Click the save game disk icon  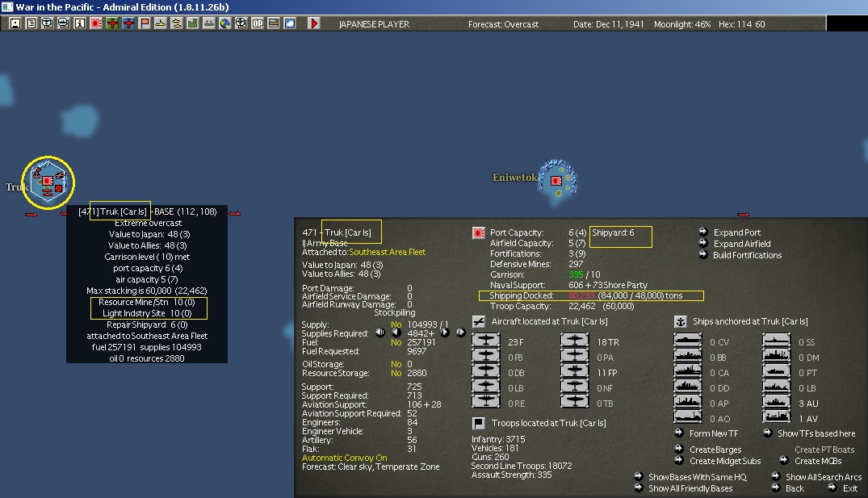tap(15, 23)
